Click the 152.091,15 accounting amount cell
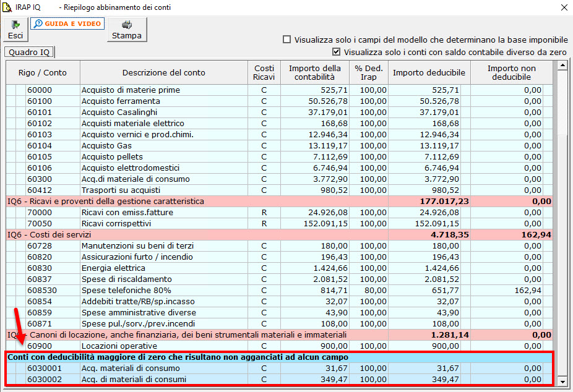Image resolution: width=573 pixels, height=392 pixels. [x=315, y=223]
